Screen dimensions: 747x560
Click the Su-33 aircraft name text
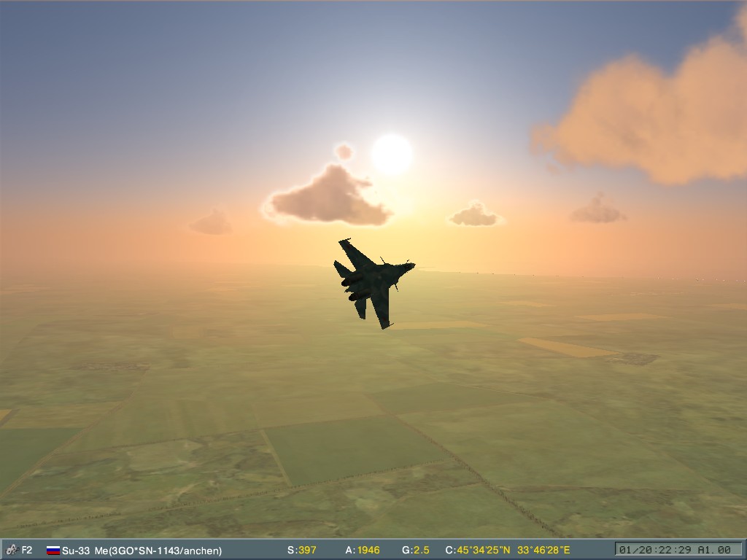(77, 550)
